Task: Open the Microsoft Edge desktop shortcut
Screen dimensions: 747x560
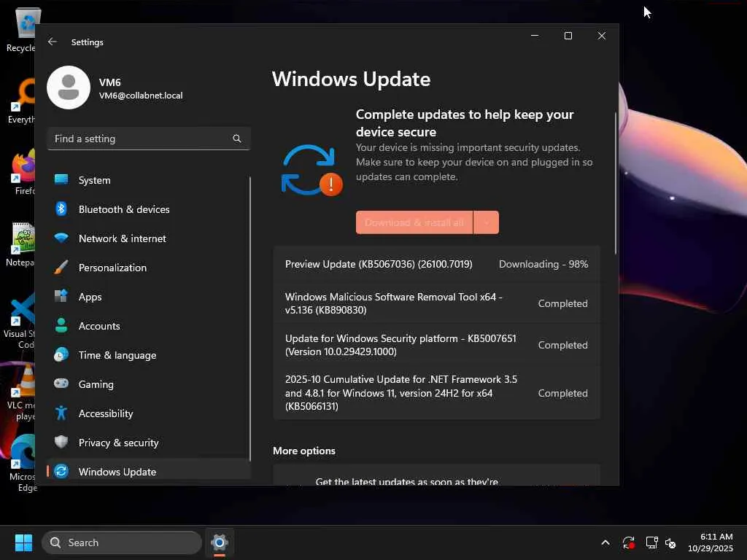Action: [x=23, y=463]
